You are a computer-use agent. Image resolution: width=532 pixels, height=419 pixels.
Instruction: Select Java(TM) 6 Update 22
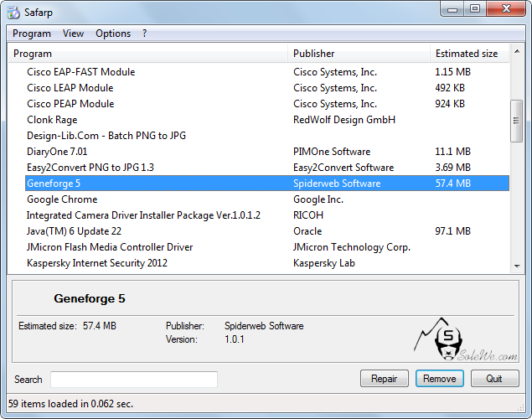267,231
